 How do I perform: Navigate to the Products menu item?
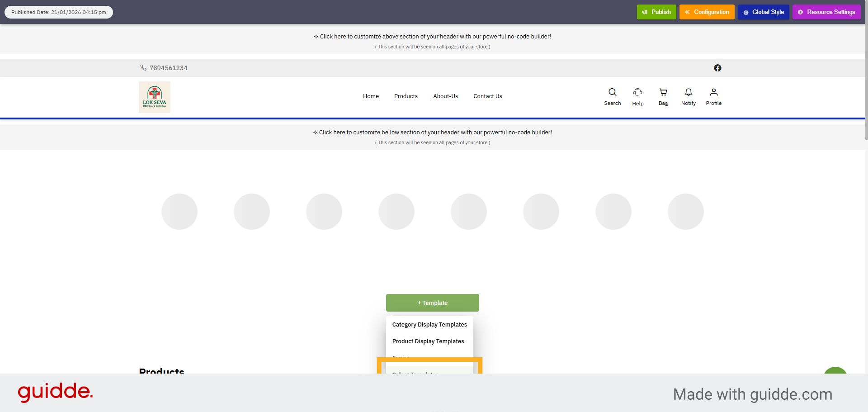pos(406,96)
